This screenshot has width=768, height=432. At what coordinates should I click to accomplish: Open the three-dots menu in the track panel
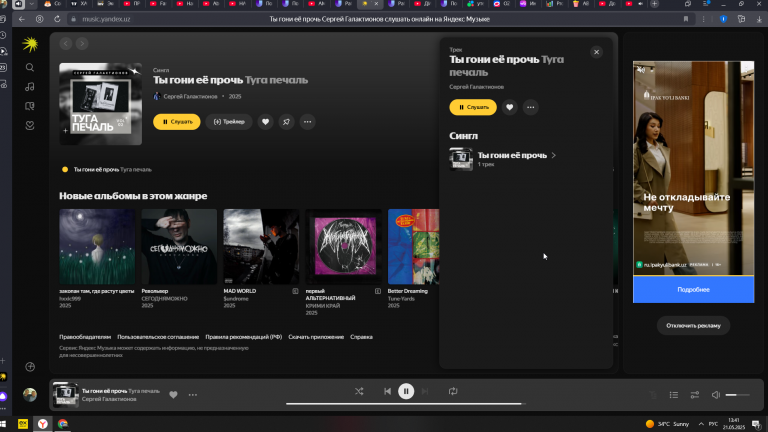click(530, 107)
